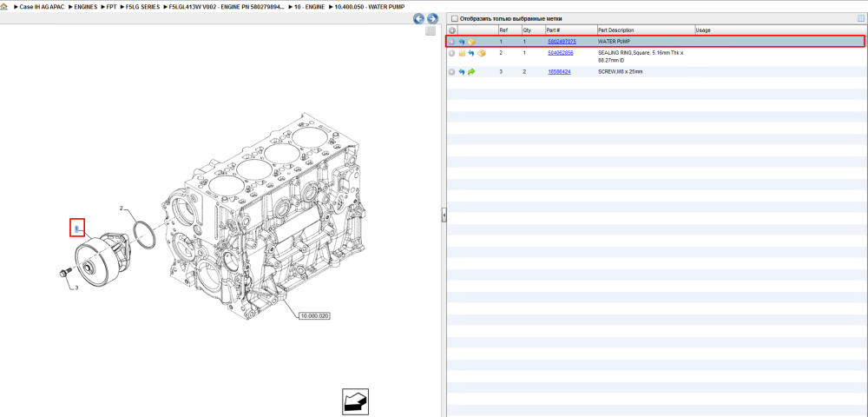Select callout number 3 in the diagram
The image size is (868, 417).
pos(76,288)
